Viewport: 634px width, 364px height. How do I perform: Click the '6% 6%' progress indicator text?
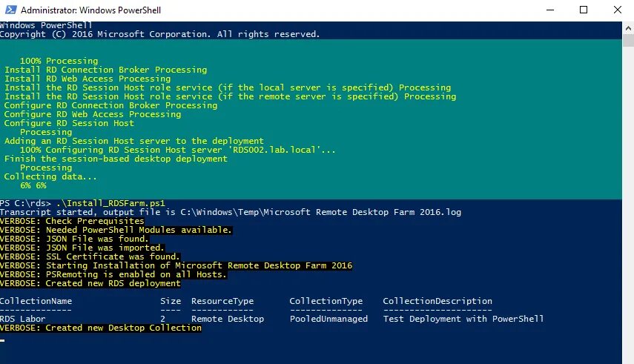pos(33,185)
